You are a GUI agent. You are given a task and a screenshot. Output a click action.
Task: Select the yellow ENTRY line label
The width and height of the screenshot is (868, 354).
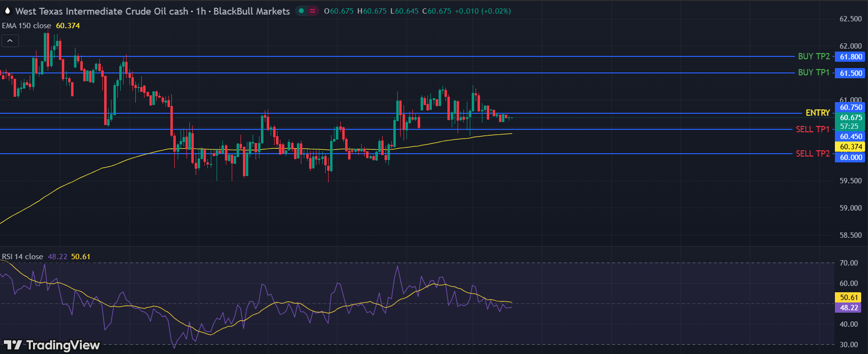coord(817,113)
